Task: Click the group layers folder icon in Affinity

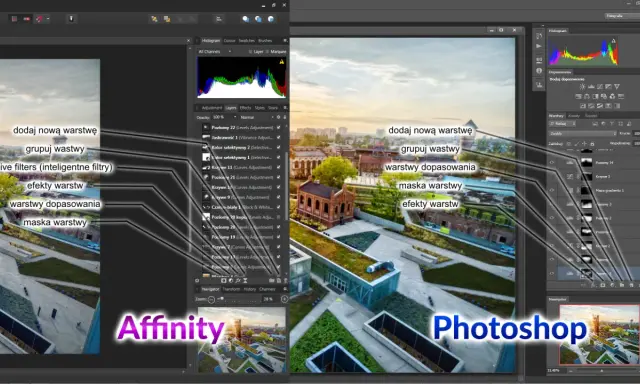Action: [x=271, y=281]
